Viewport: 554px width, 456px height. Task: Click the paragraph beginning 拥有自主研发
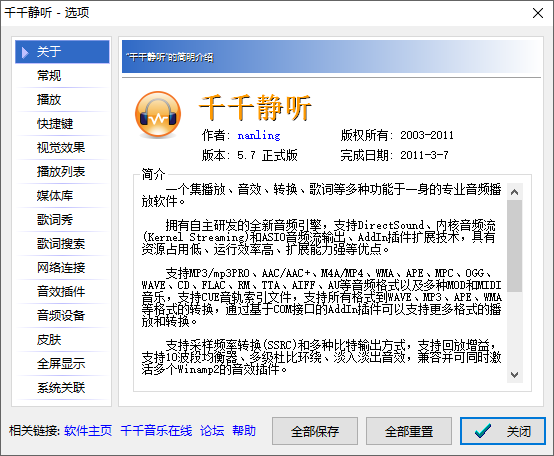(319, 237)
